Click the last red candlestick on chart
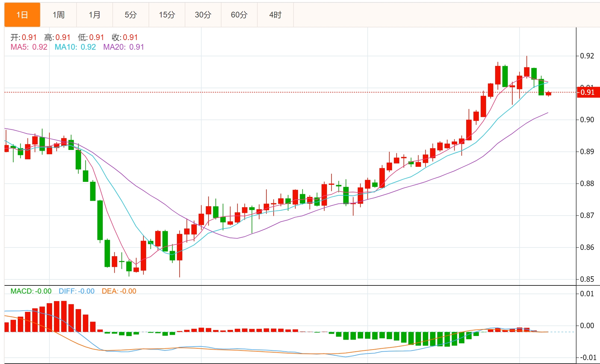Screen dimensions: 600x364 tap(548, 94)
